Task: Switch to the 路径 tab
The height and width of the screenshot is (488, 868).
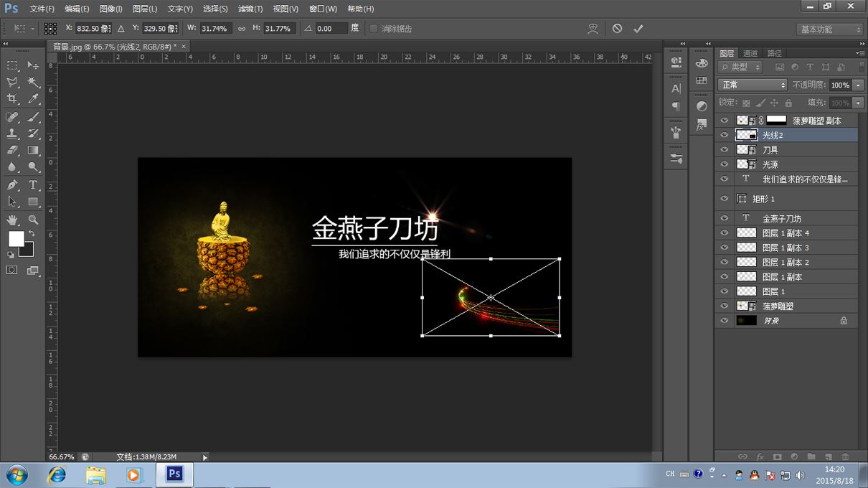Action: pyautogui.click(x=775, y=53)
